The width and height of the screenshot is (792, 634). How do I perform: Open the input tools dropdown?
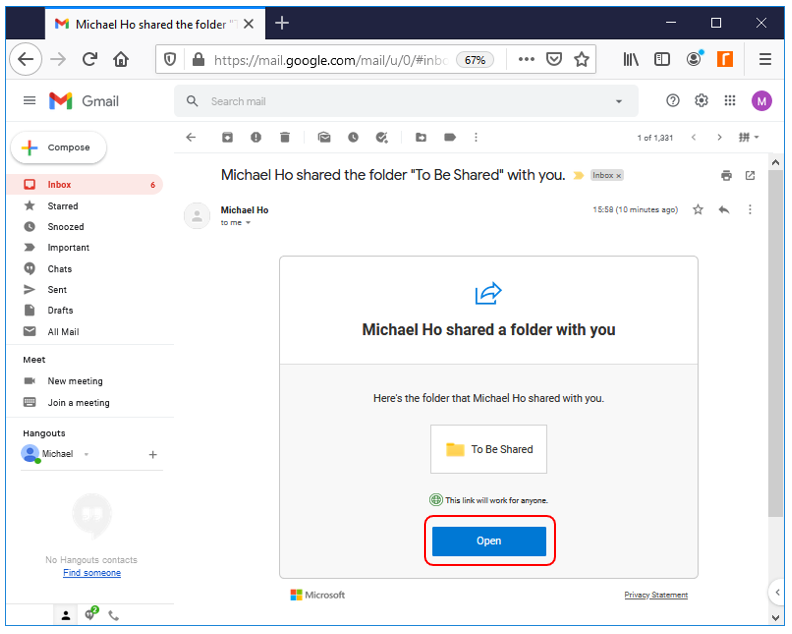coord(749,137)
